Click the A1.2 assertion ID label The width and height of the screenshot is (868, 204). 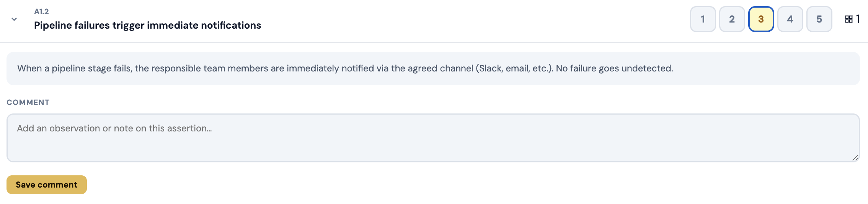pos(41,11)
